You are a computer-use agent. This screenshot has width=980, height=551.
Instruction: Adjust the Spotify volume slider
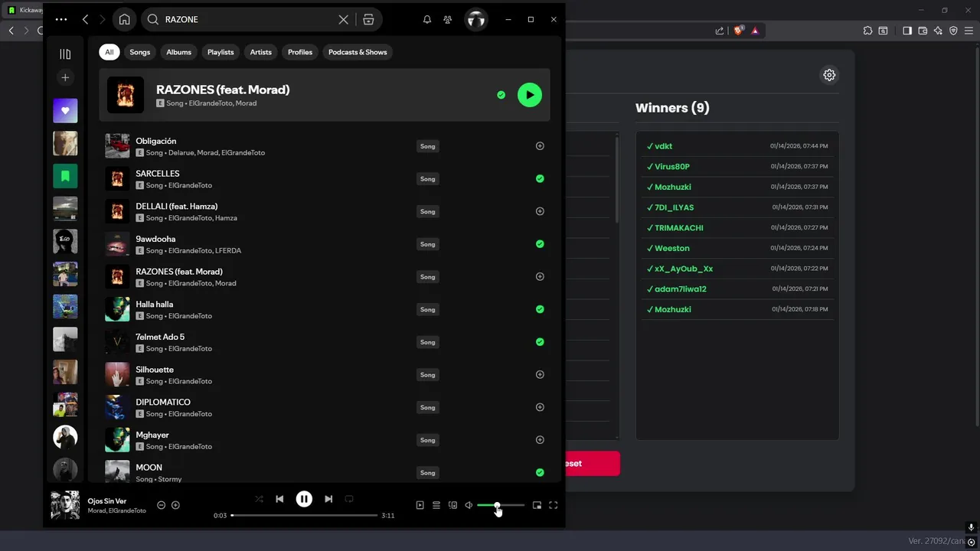[x=501, y=505]
